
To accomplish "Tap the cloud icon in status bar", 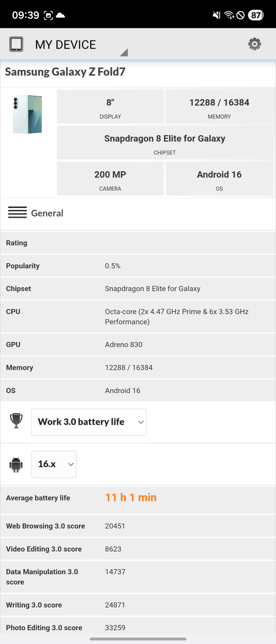I will click(x=60, y=15).
